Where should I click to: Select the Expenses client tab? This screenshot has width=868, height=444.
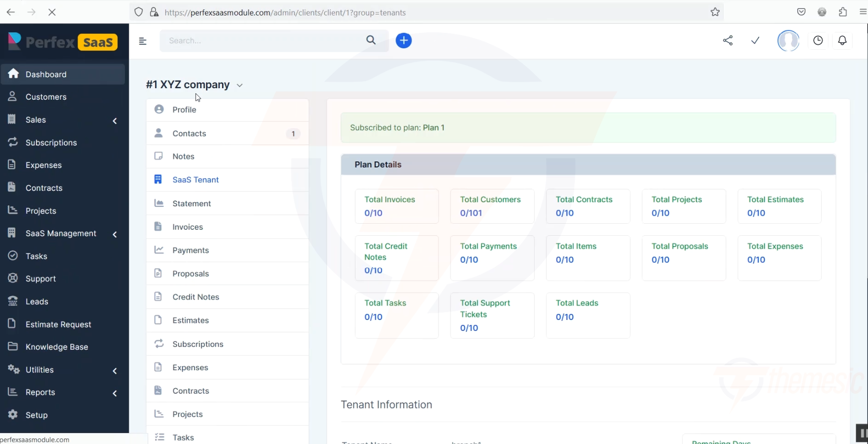click(227, 367)
